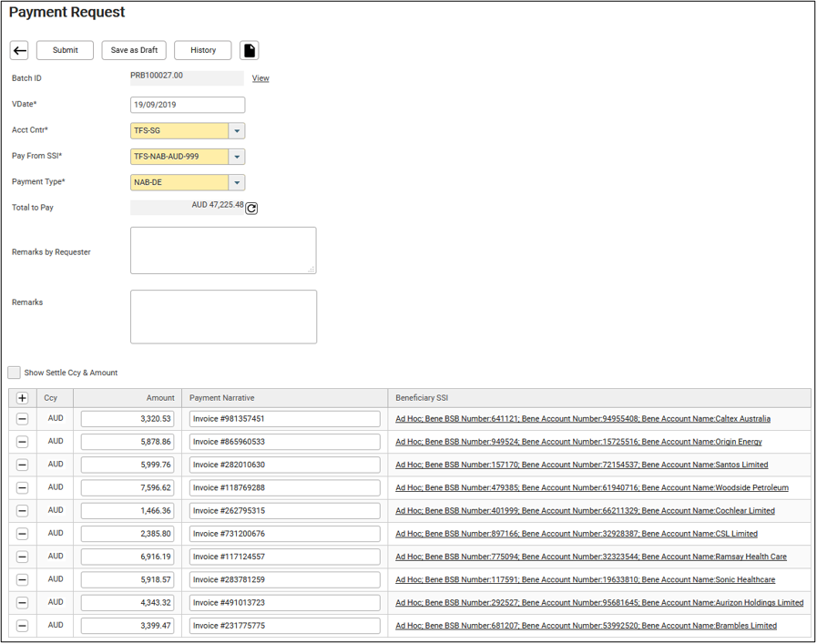The height and width of the screenshot is (644, 817).
Task: Remove the Invoice #865960533 row
Action: [x=23, y=442]
